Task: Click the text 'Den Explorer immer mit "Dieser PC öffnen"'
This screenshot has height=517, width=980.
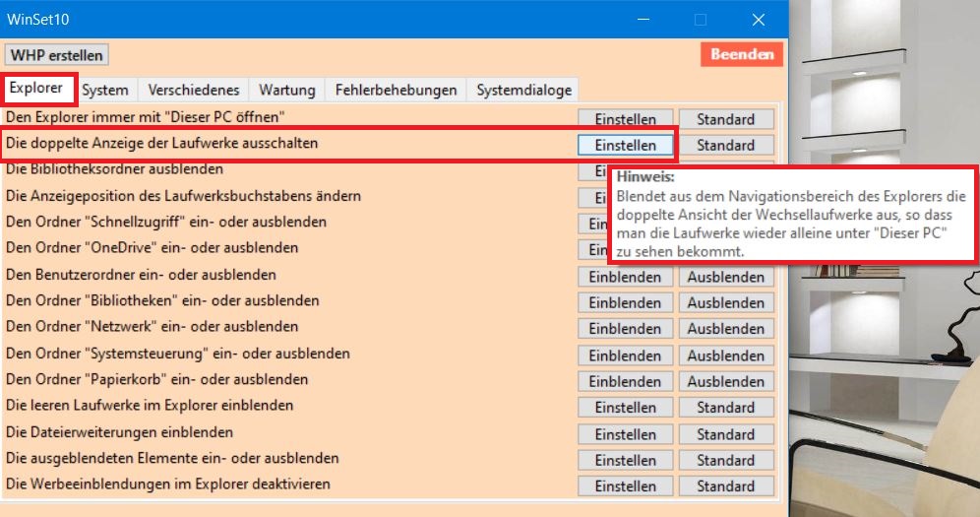Action: pyautogui.click(x=145, y=117)
